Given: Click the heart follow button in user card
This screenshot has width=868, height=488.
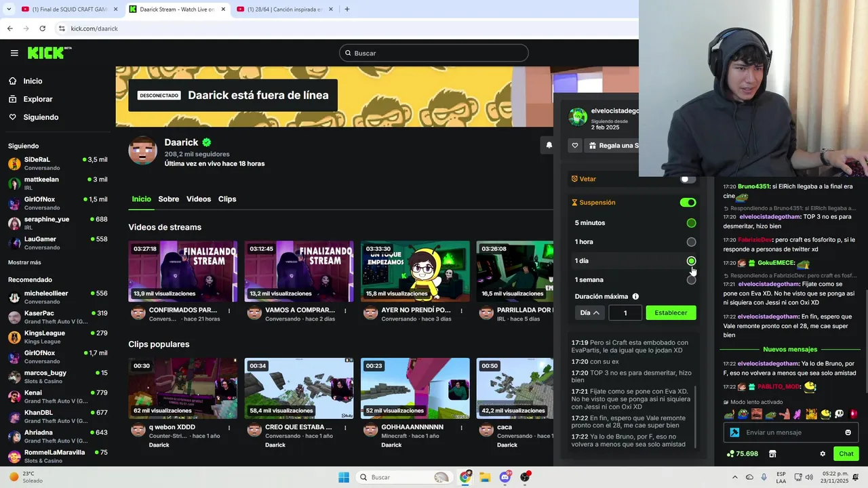Looking at the screenshot, I should click(x=575, y=146).
